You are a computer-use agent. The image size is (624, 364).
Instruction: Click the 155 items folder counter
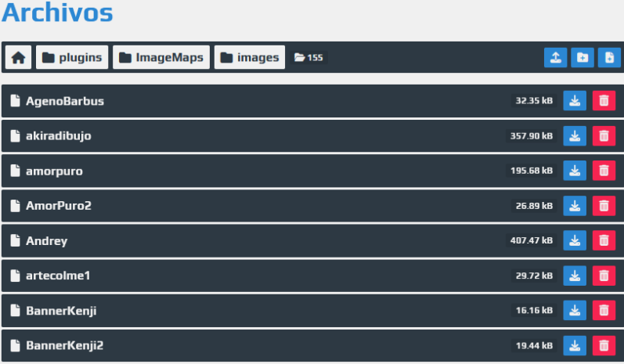(308, 58)
